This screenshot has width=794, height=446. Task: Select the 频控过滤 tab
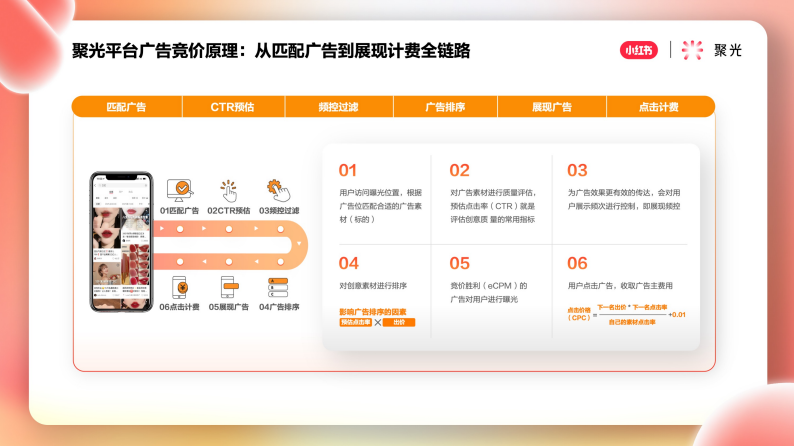[x=339, y=107]
